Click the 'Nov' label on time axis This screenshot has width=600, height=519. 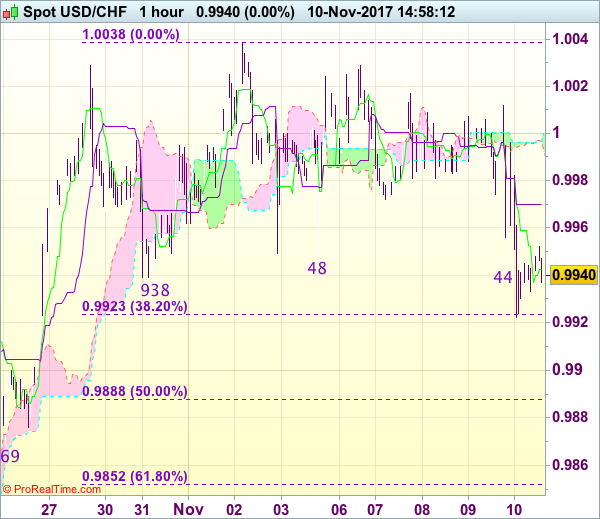(x=188, y=510)
